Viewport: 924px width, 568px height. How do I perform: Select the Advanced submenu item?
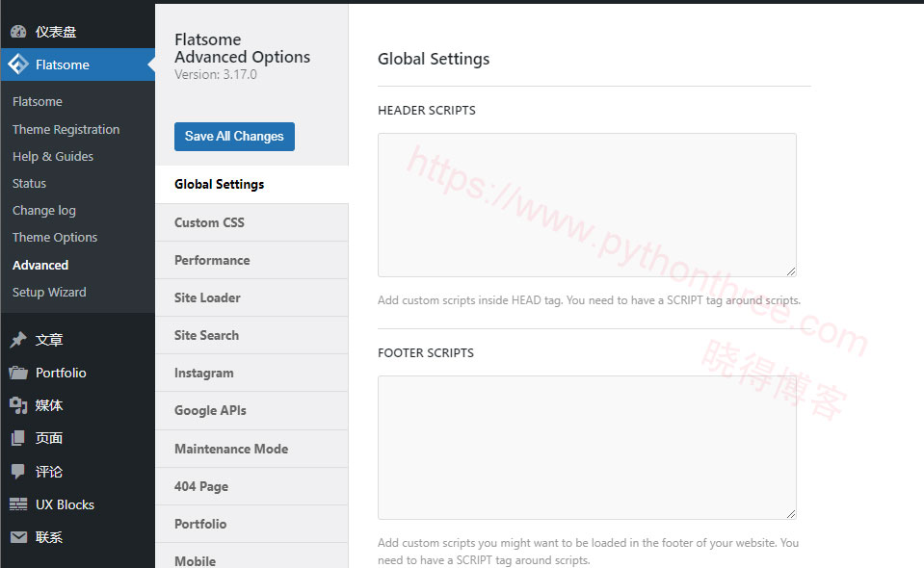(40, 265)
